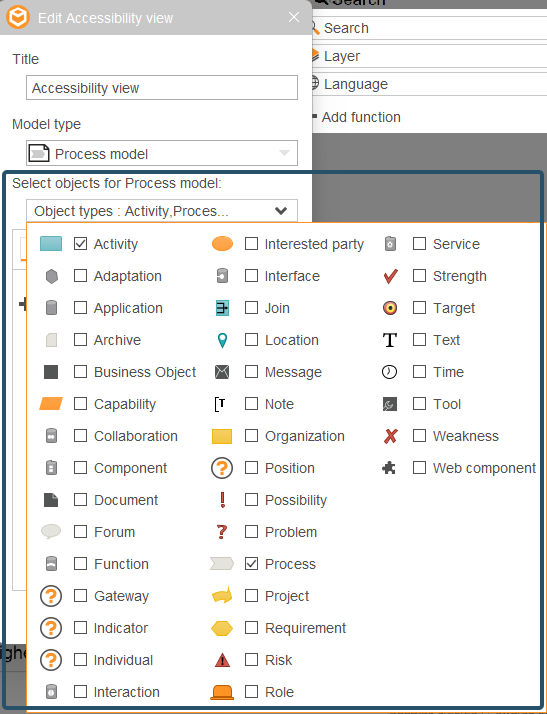Check the Interface checkbox

coord(251,276)
